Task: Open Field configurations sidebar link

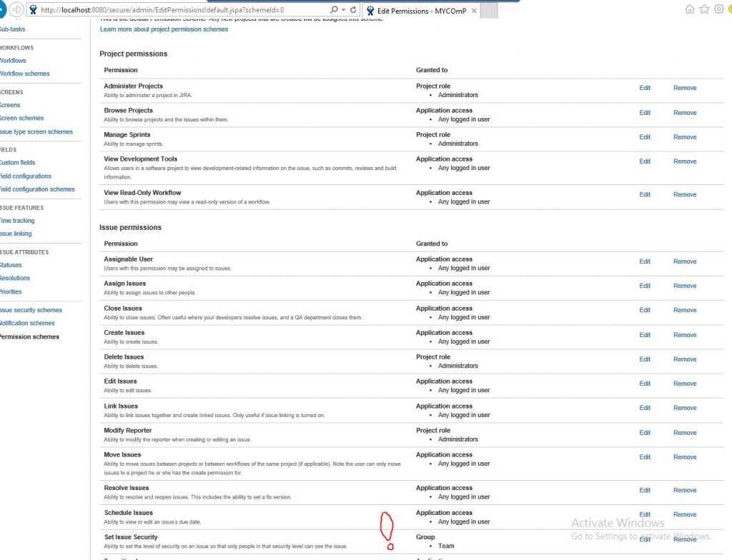Action: (25, 176)
